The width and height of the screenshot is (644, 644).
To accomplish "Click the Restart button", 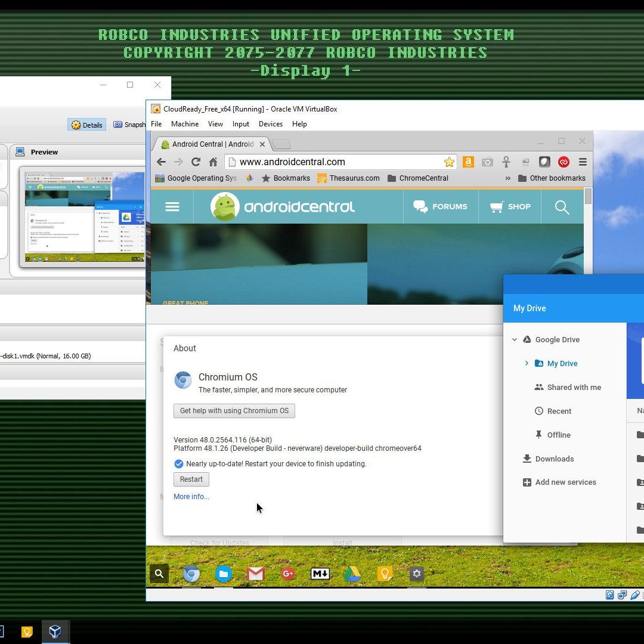I will click(x=191, y=479).
